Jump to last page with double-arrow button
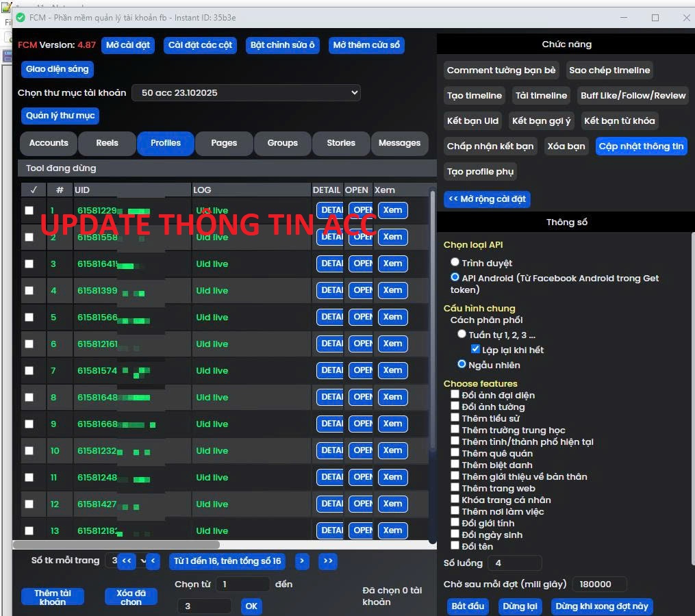The width and height of the screenshot is (695, 616). pyautogui.click(x=328, y=561)
